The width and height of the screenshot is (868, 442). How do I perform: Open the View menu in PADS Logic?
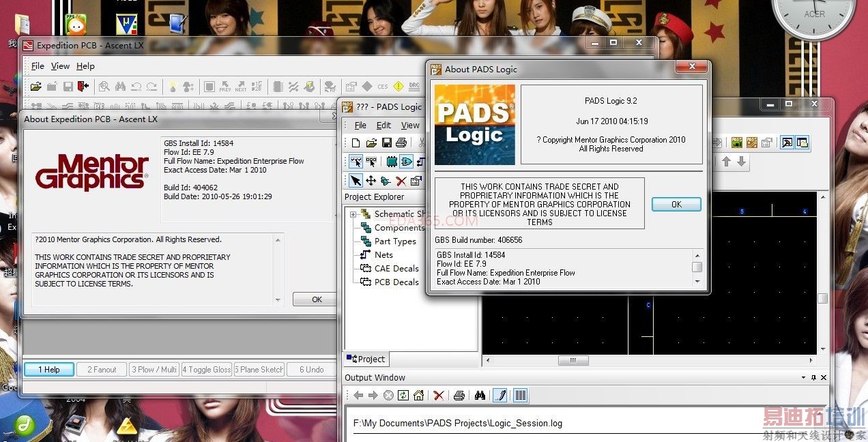410,126
